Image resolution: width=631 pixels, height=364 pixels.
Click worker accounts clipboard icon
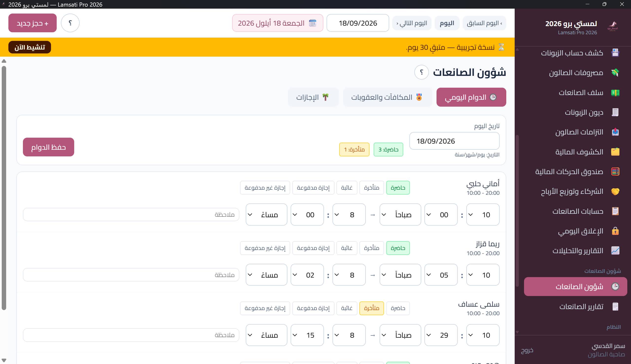coord(615,211)
